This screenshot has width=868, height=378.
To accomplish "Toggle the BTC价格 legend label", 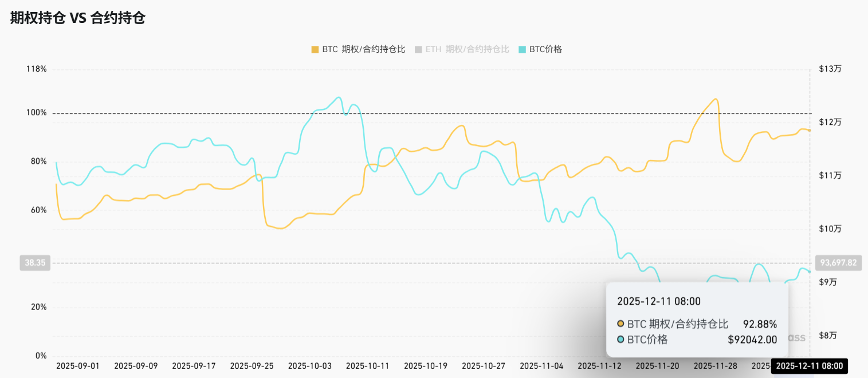I will [545, 49].
